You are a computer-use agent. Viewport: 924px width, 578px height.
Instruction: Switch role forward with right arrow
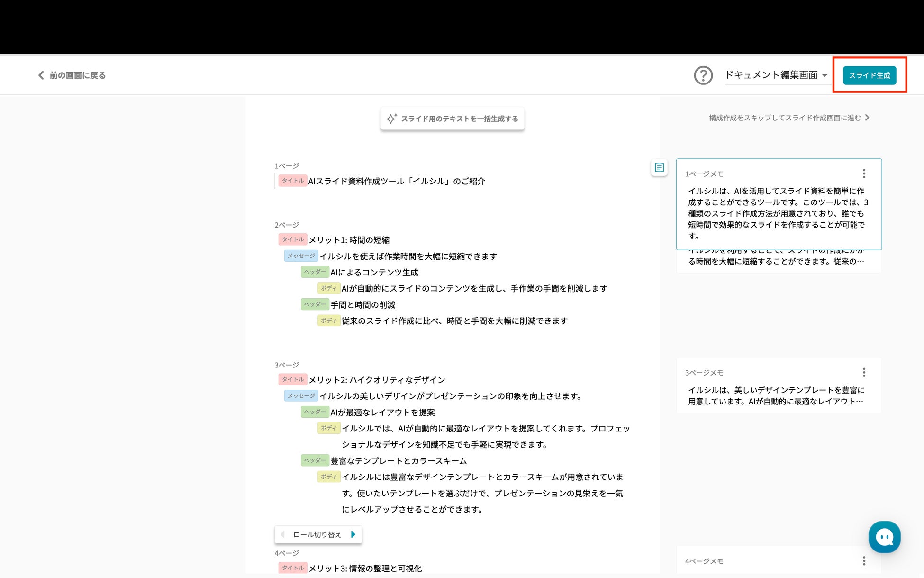point(353,534)
